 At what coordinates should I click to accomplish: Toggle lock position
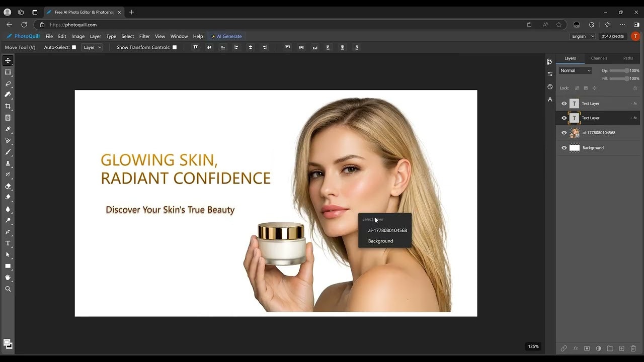tap(594, 88)
